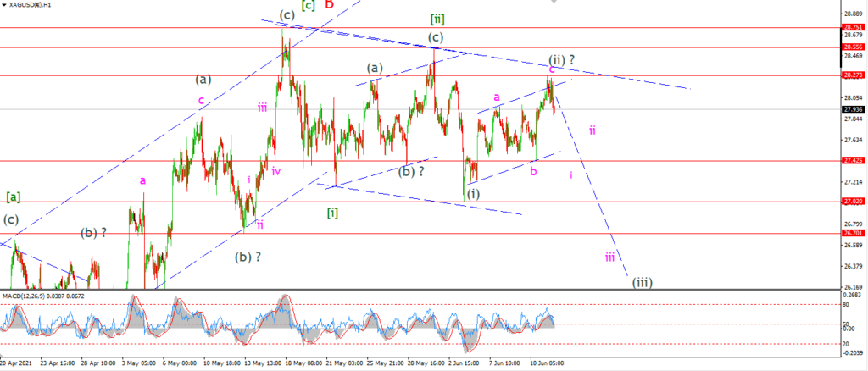Click the current price tag 27.936

[850, 109]
